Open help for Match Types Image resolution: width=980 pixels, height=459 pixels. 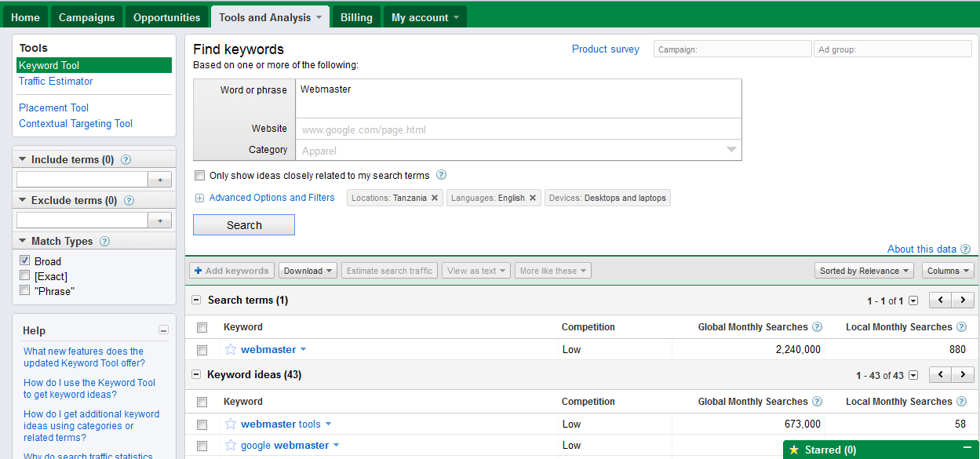click(x=104, y=242)
